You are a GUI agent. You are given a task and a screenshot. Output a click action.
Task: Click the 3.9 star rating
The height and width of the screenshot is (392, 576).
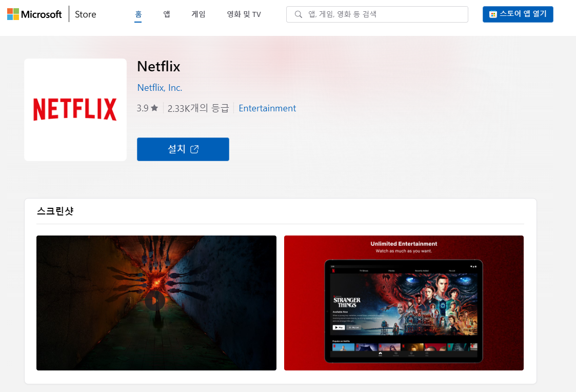(x=147, y=108)
